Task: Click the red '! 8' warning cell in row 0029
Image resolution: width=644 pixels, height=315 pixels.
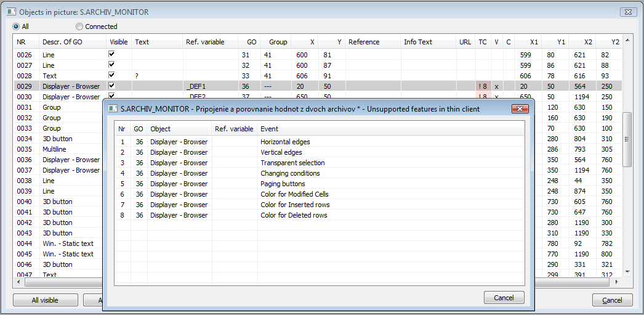Action: click(x=482, y=86)
